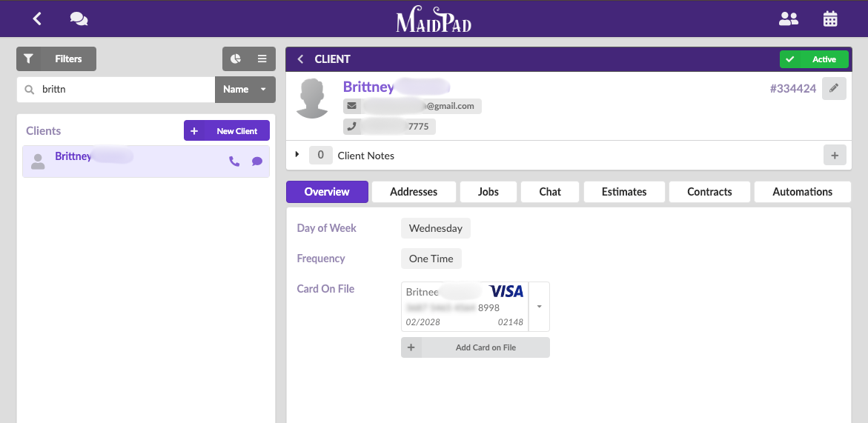The height and width of the screenshot is (423, 868).
Task: Switch to the Chat tab
Action: [550, 192]
